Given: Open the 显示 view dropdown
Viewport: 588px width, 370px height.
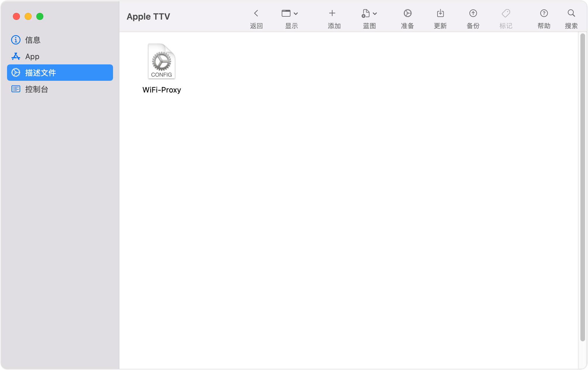Looking at the screenshot, I should click(x=290, y=13).
